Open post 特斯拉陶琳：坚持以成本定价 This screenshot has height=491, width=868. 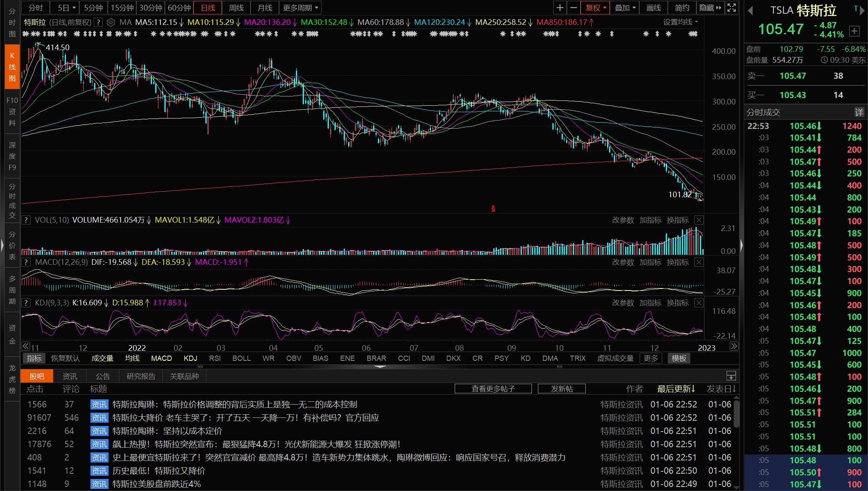tap(167, 431)
